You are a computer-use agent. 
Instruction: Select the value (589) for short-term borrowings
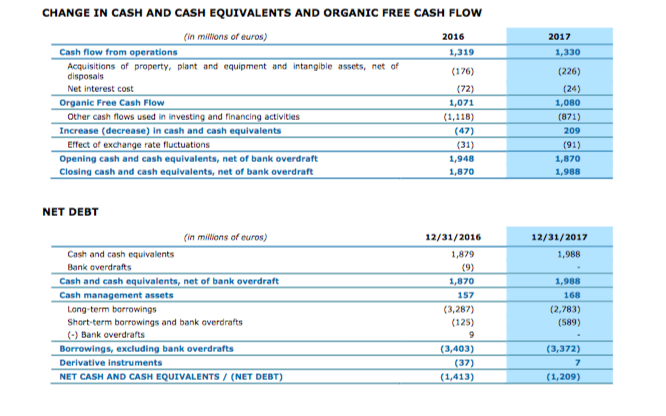click(x=569, y=322)
